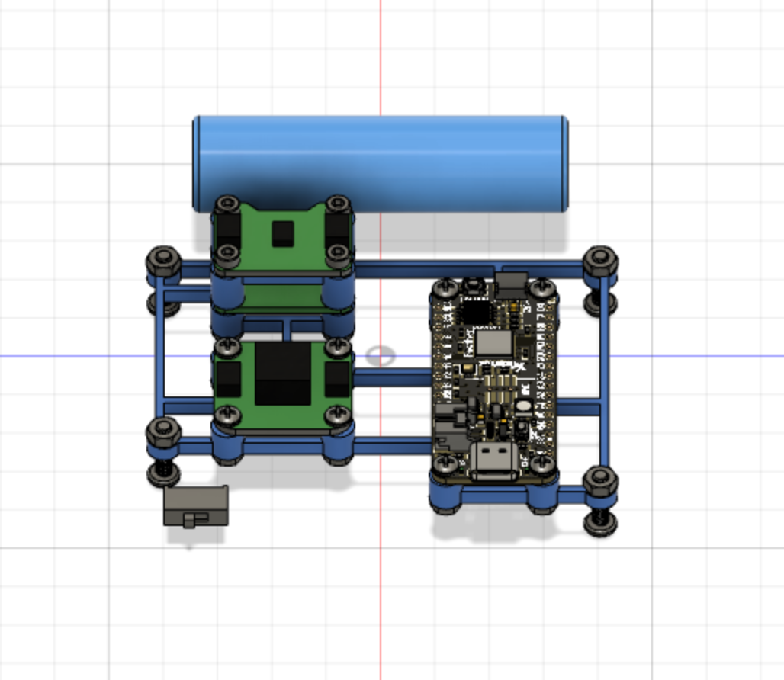This screenshot has height=680, width=784.
Task: Select the gray battery connector atop the black board
Action: (x=510, y=285)
